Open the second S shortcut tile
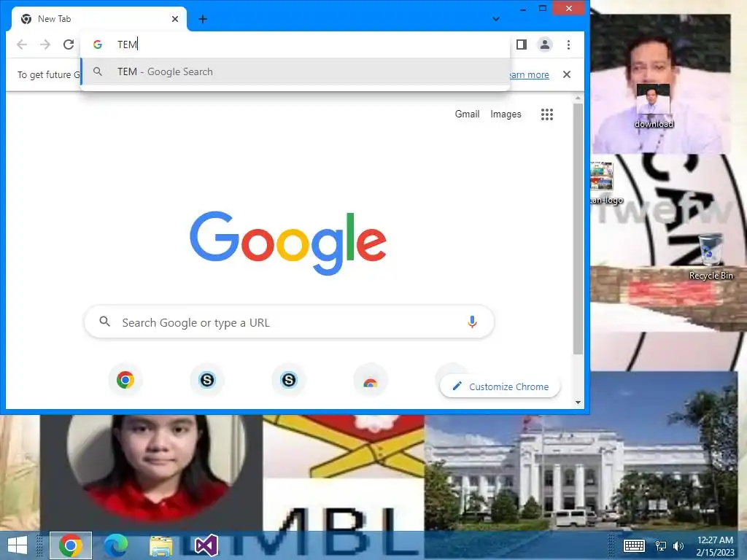Viewport: 747px width, 560px height. tap(289, 380)
